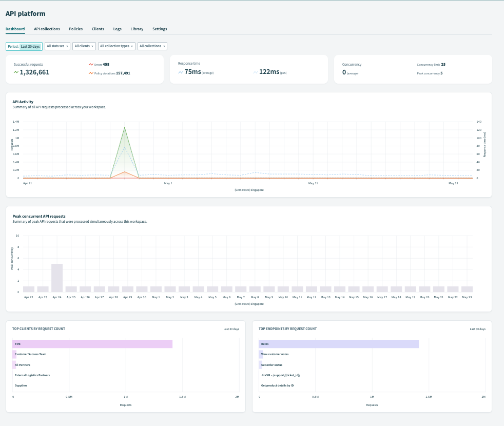Click the red trend icon next to Errors count
Viewport: 504px width, 426px height.
[91, 64]
